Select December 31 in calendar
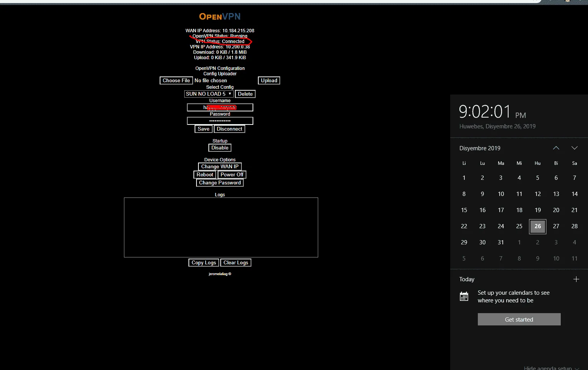This screenshot has width=588, height=370. (501, 242)
